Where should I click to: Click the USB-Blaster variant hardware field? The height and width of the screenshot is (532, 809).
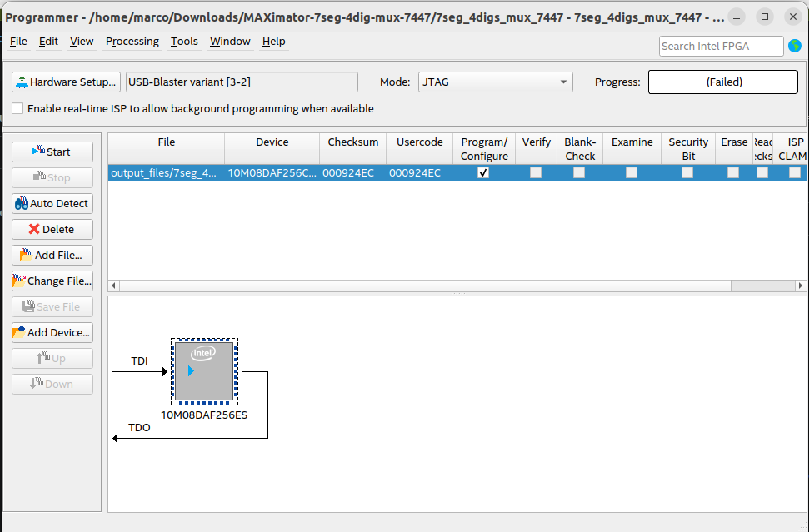(242, 82)
